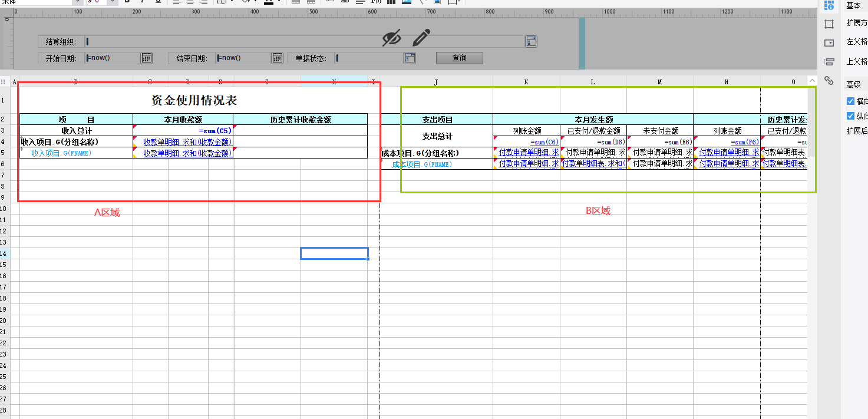Click into the 结算组织 input field
The width and height of the screenshot is (868, 419).
pos(305,41)
